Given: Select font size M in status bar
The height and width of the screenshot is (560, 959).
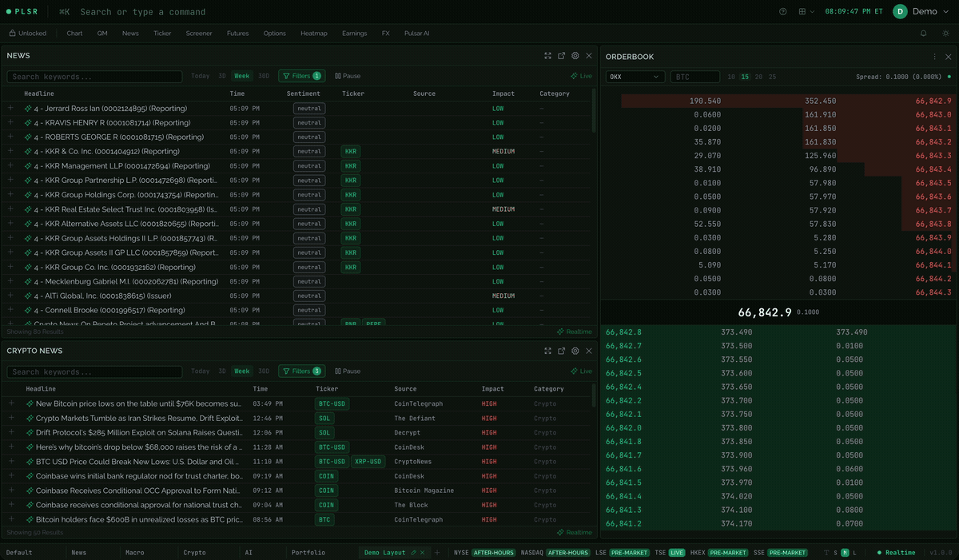Looking at the screenshot, I should (845, 552).
